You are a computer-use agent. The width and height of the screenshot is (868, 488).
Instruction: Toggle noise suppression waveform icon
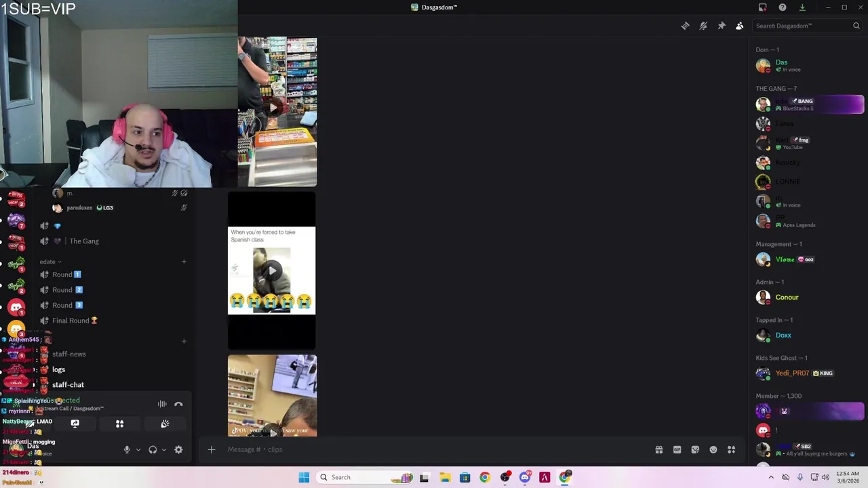click(x=162, y=404)
